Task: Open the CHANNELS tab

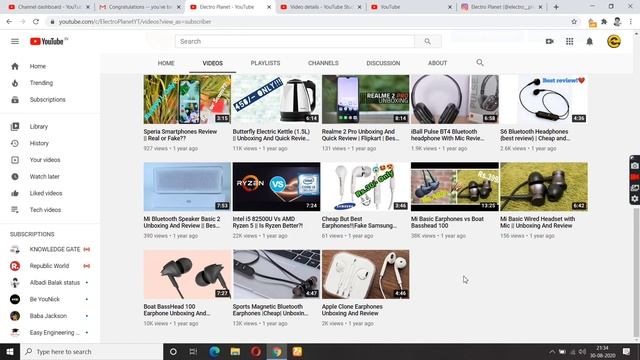Action: (x=323, y=63)
